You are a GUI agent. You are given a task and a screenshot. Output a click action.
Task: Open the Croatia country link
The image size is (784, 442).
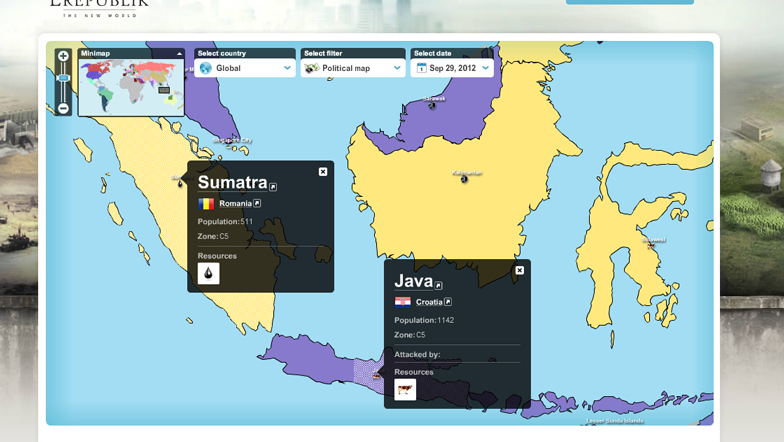tap(429, 302)
